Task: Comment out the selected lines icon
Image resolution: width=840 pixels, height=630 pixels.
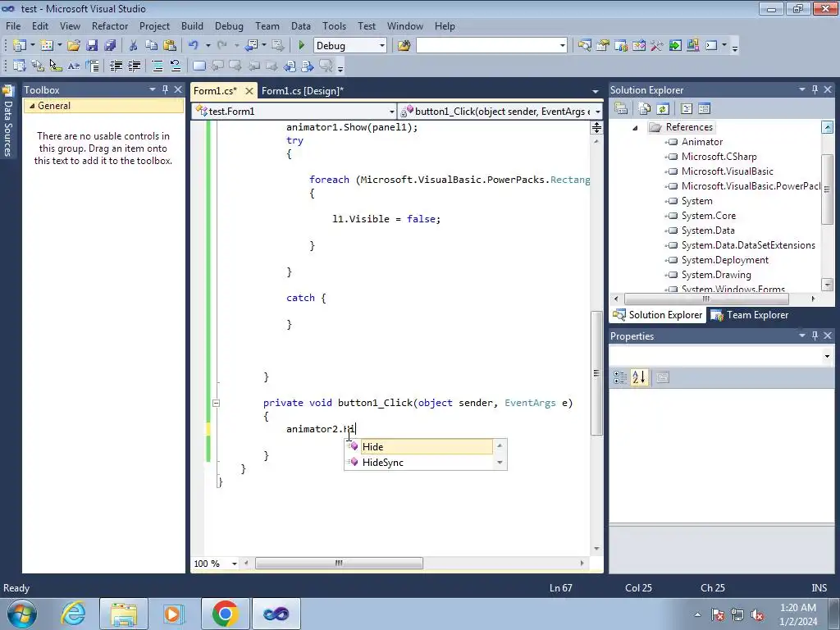Action: click(x=157, y=66)
